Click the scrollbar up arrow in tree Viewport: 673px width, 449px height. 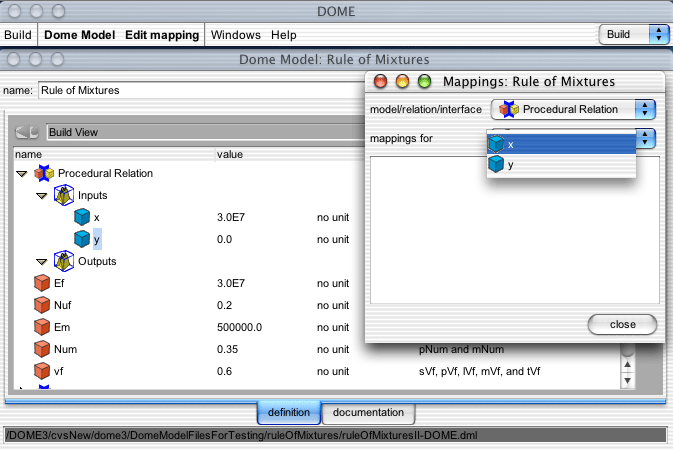click(x=628, y=364)
